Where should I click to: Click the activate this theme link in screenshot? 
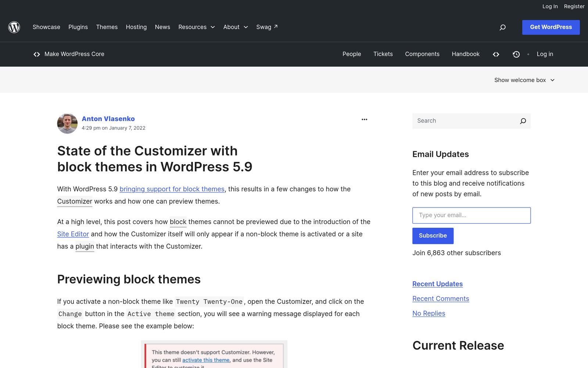206,360
